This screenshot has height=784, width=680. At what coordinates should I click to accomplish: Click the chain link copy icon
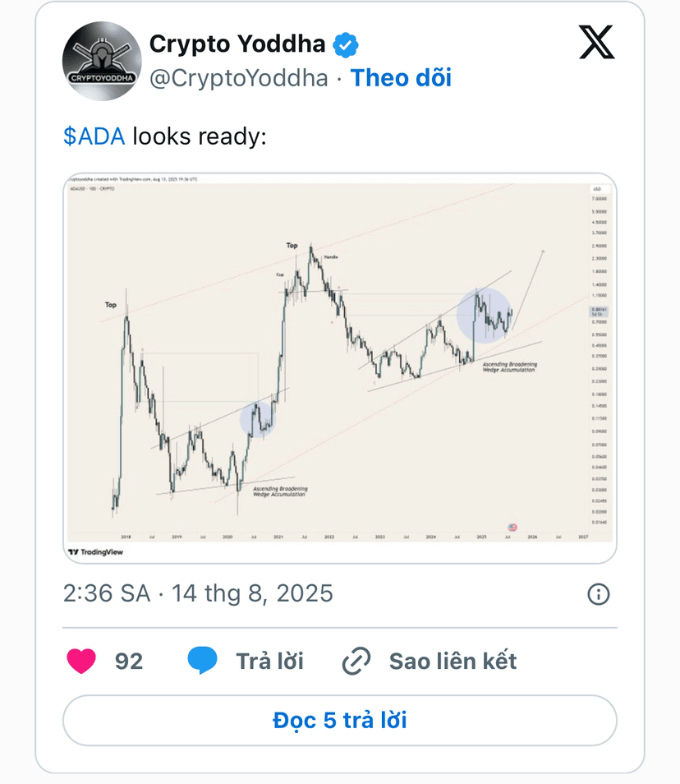pos(356,661)
